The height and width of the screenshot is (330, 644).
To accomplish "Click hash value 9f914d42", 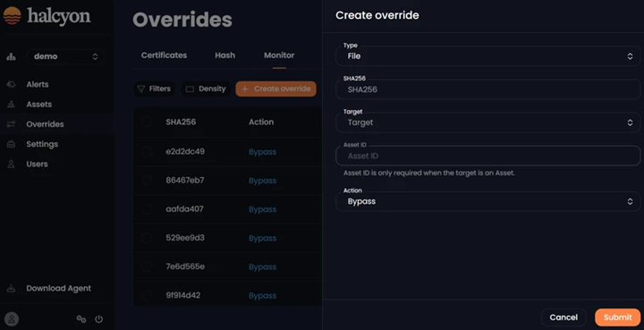I will coord(183,295).
